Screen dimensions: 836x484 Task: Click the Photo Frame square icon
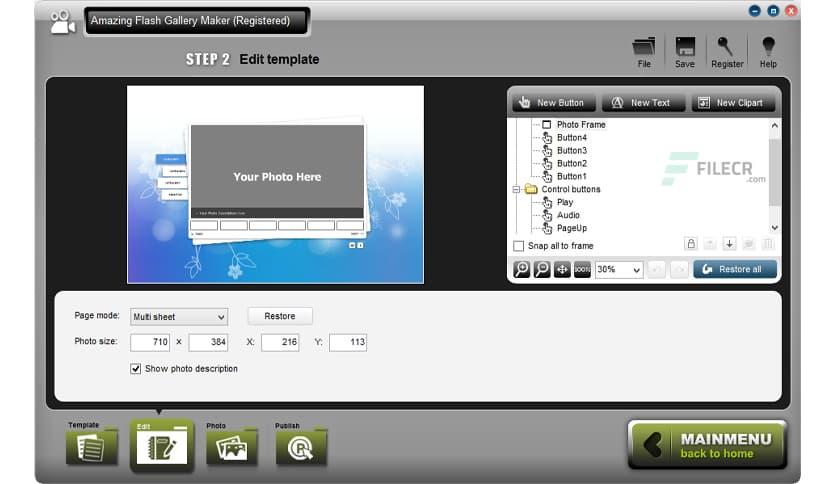[546, 124]
